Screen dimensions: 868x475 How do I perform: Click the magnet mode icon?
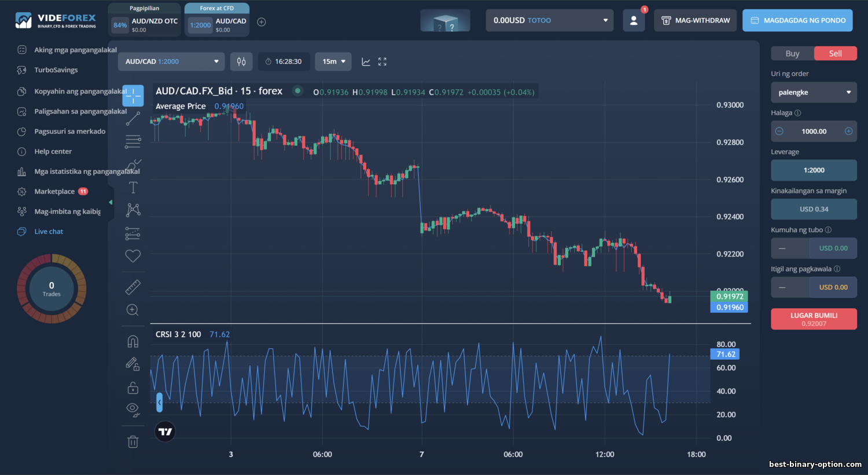click(133, 341)
